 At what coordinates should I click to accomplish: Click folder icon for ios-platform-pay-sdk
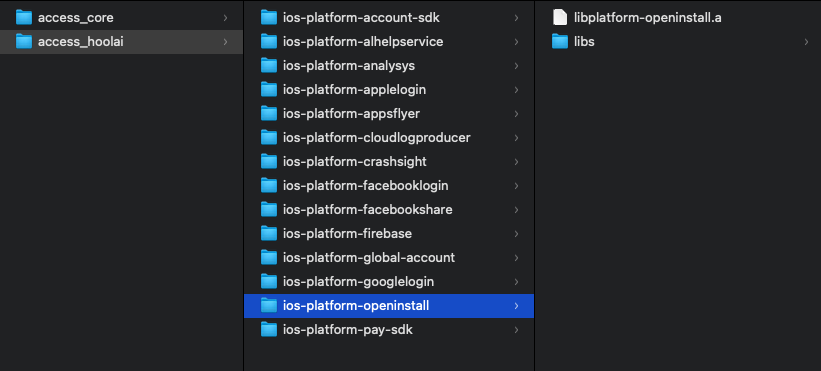tap(269, 330)
